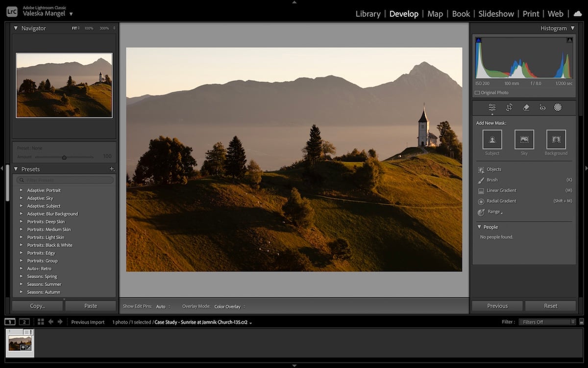Select the Healing tool icon
Image resolution: width=588 pixels, height=368 pixels.
pos(525,107)
